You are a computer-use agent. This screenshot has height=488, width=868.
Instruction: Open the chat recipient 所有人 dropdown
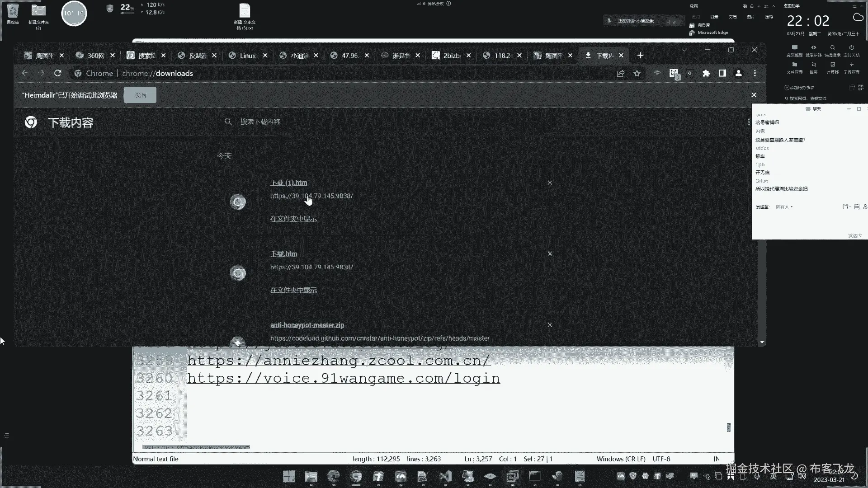[784, 207]
